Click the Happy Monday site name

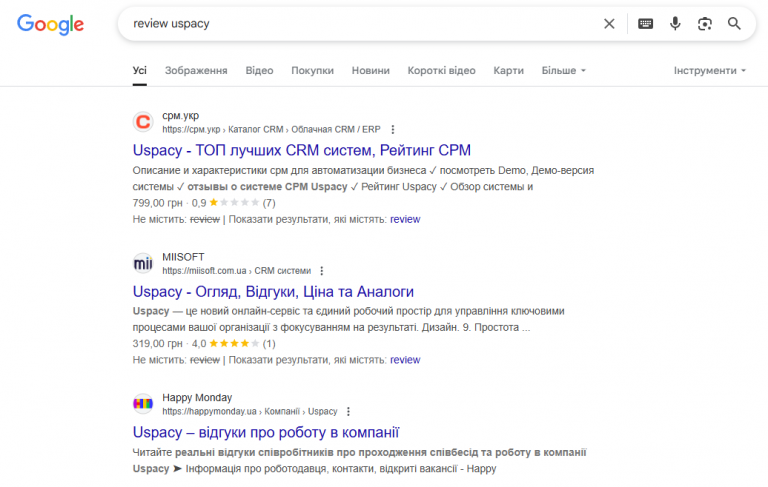197,398
